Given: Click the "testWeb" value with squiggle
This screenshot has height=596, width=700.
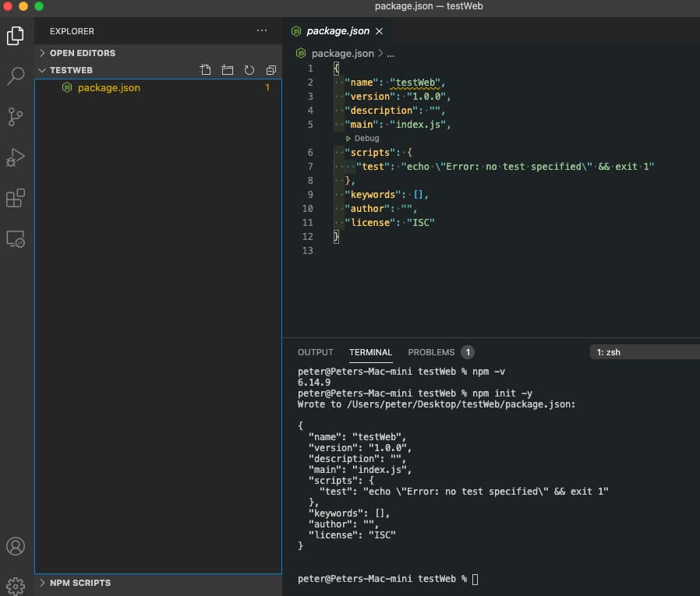Looking at the screenshot, I should coord(415,83).
